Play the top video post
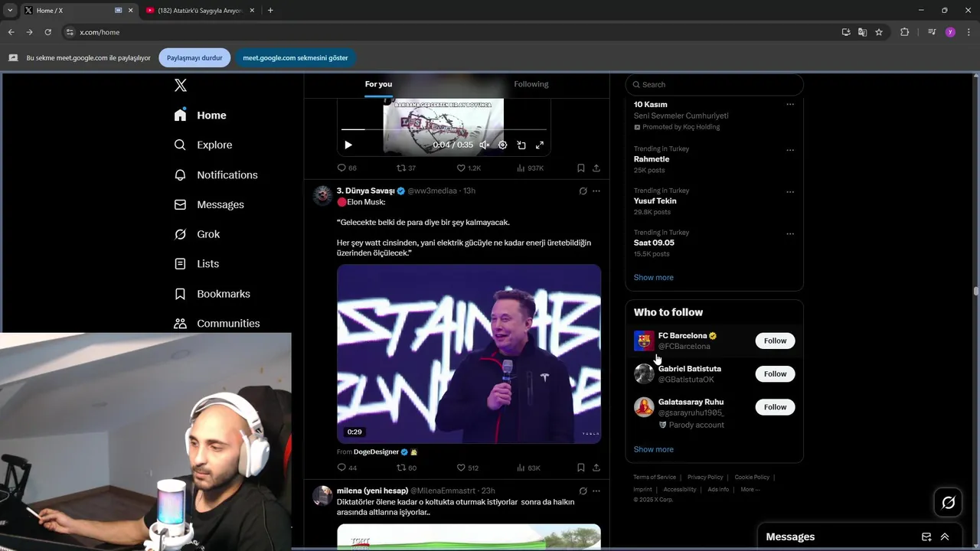The image size is (980, 551). [x=348, y=145]
